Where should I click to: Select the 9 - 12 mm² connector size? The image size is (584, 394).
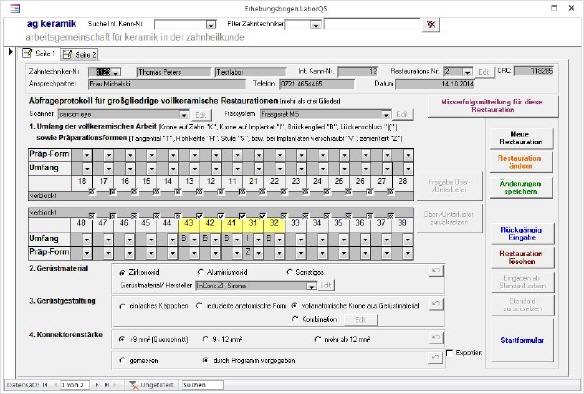click(x=205, y=339)
